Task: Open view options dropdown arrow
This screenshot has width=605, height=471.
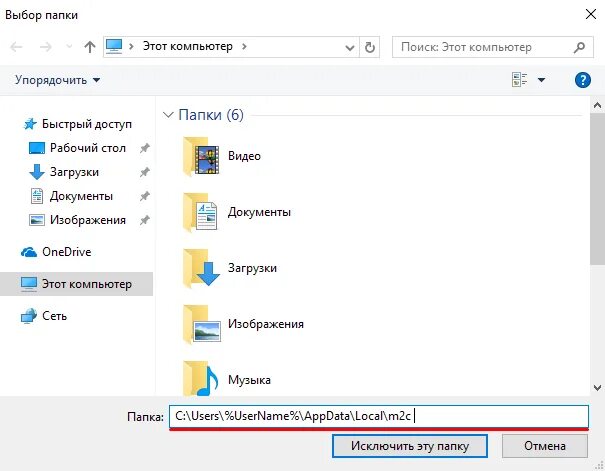Action: click(541, 80)
